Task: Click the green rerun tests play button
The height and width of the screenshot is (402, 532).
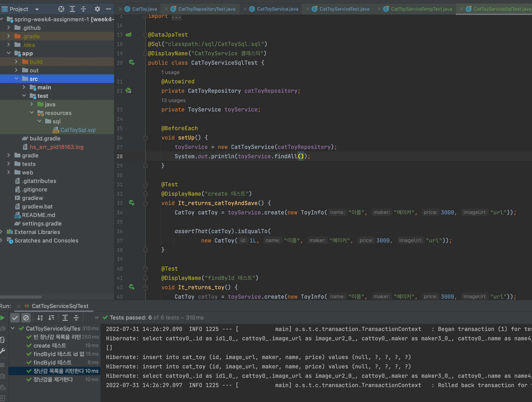Action: click(3, 318)
